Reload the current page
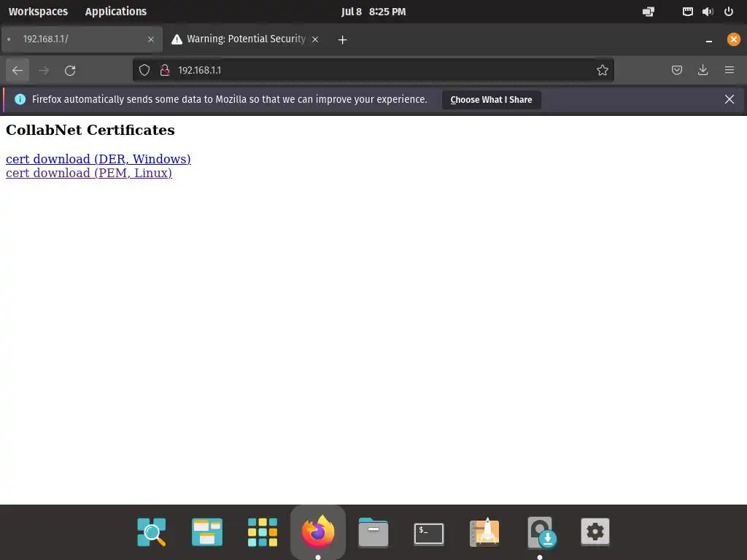This screenshot has width=747, height=560. pos(70,71)
